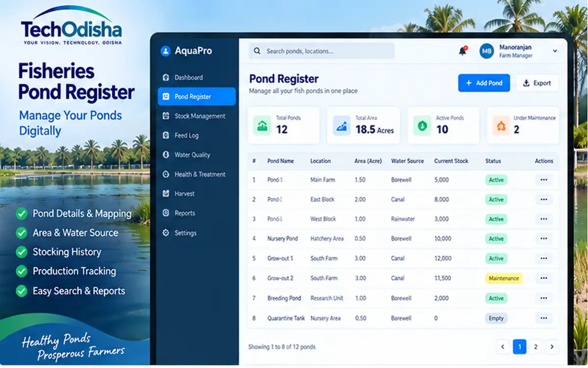Click the search ponds input field
The width and height of the screenshot is (588, 368).
321,51
